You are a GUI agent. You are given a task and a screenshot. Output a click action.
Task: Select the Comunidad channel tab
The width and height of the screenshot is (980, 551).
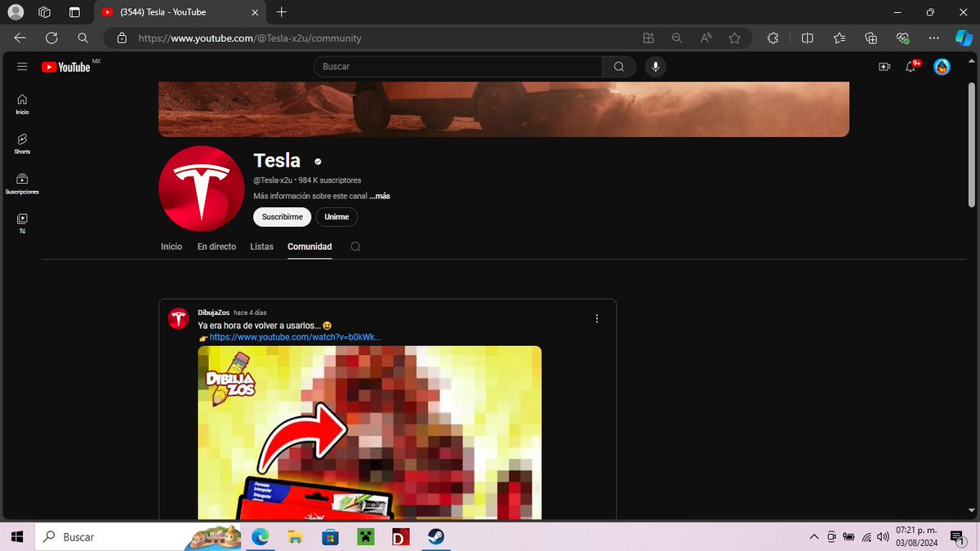pyautogui.click(x=310, y=247)
